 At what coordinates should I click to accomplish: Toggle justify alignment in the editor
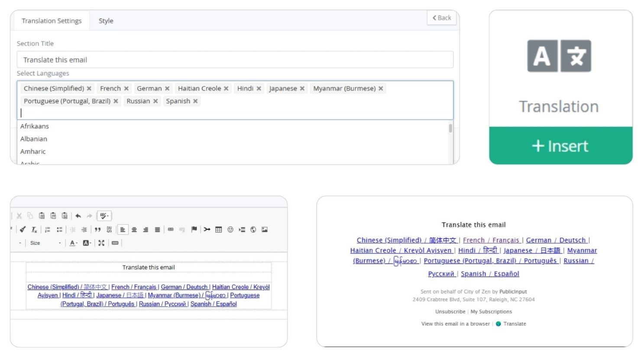tap(157, 230)
